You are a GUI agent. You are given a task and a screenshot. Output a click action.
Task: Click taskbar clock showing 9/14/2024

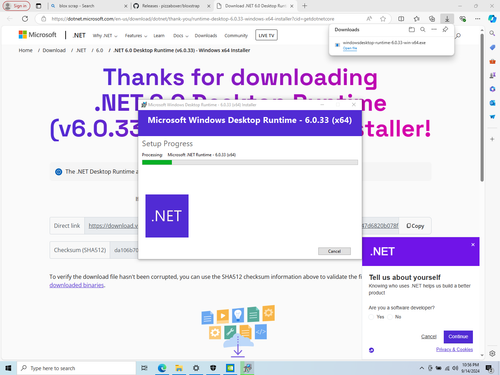click(470, 368)
